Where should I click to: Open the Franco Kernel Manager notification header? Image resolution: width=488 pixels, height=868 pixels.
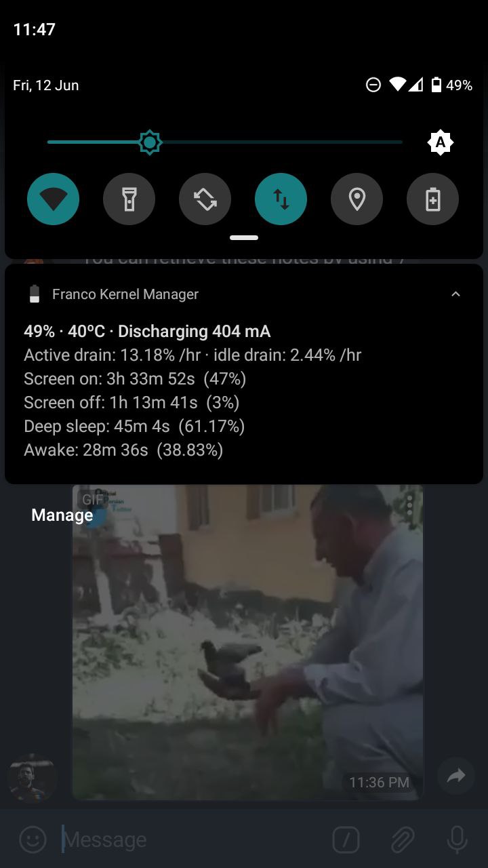pos(125,294)
